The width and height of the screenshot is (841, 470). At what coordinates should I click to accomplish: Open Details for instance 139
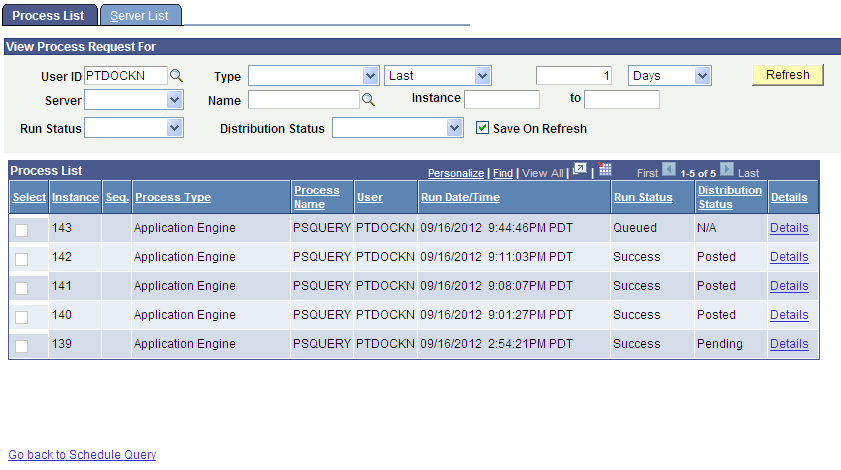[x=789, y=344]
